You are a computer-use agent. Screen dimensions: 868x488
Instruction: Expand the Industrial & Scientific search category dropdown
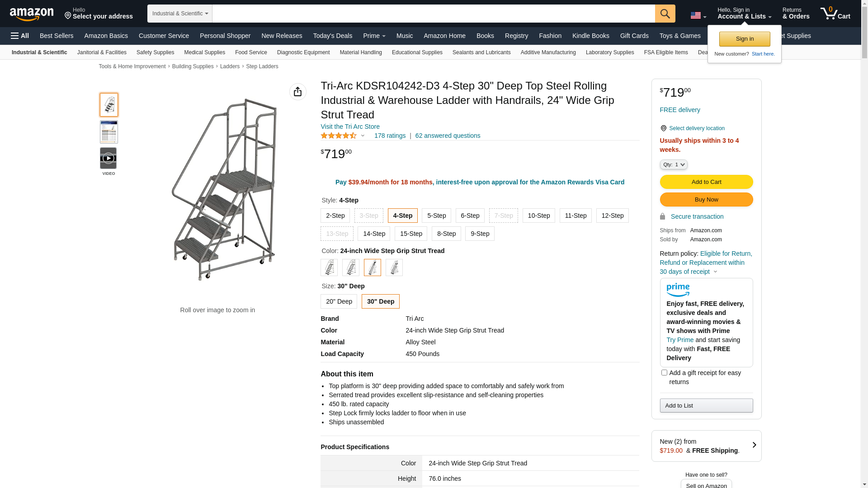179,14
